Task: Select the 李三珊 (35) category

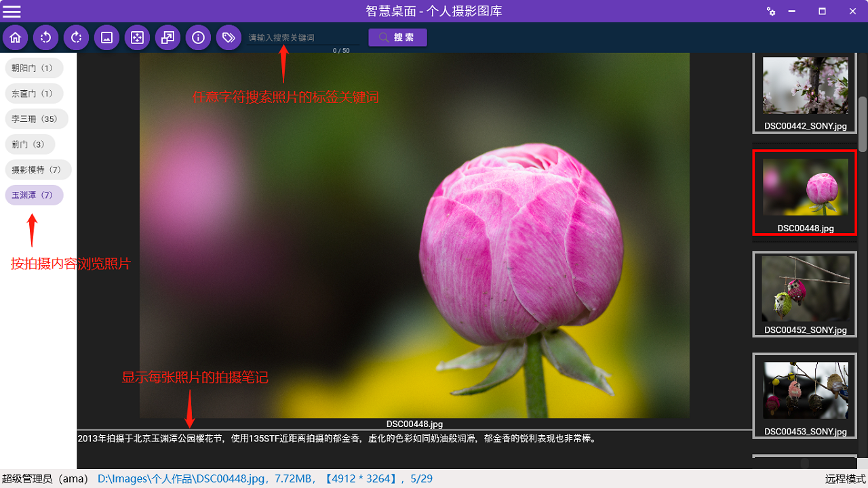Action: tap(36, 118)
